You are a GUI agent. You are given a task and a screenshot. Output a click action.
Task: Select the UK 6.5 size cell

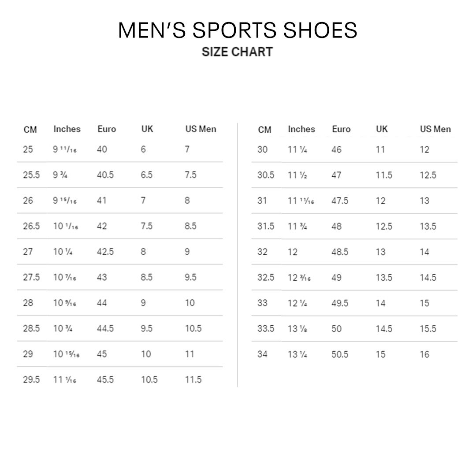pos(147,175)
